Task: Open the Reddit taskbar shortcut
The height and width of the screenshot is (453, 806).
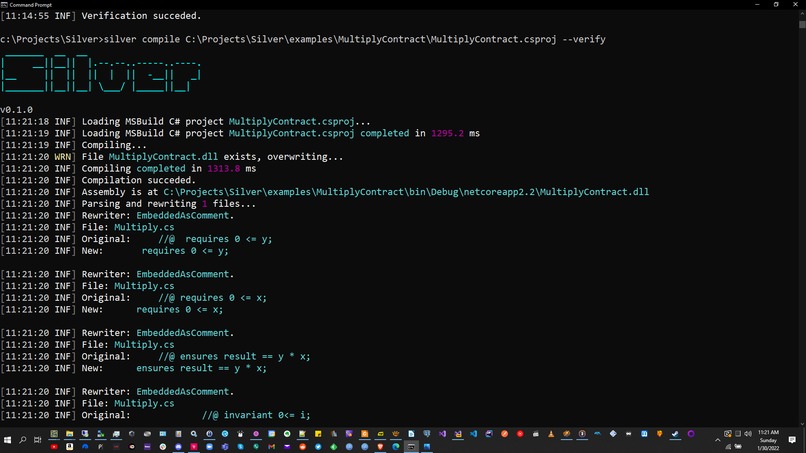Action: [x=302, y=446]
